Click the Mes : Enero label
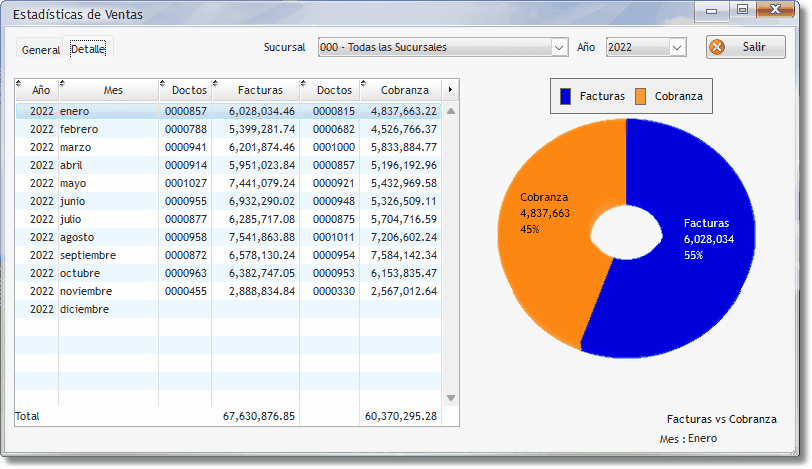Screen dimensions: 812x469 [688, 438]
